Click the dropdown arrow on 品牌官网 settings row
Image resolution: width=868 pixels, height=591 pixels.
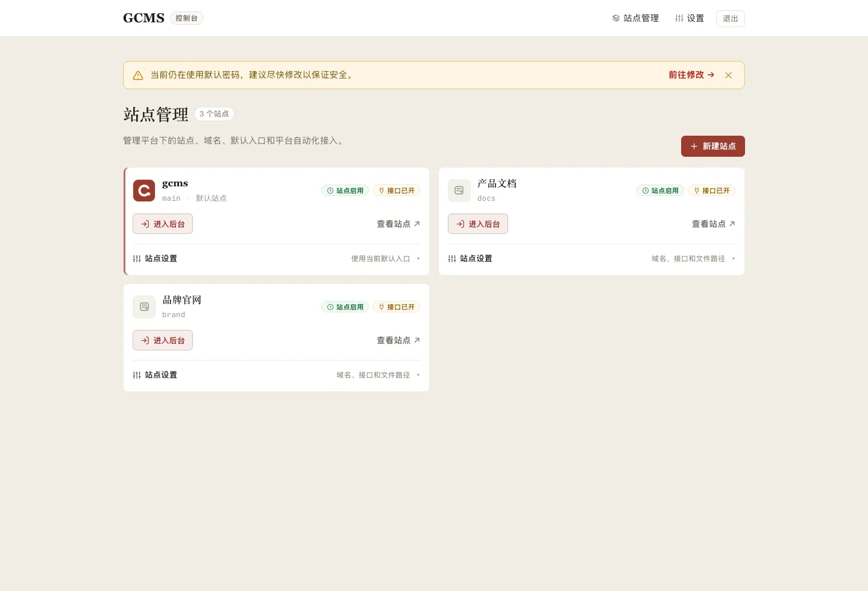pos(418,375)
